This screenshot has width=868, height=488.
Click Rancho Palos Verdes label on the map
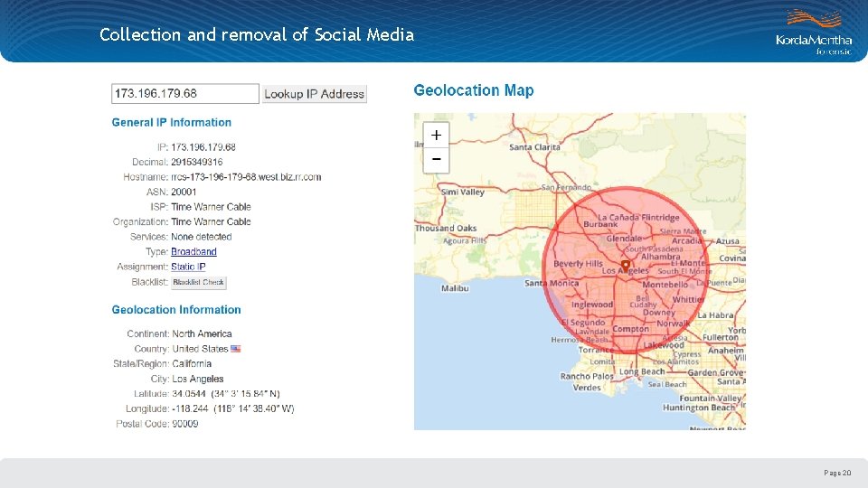587,381
